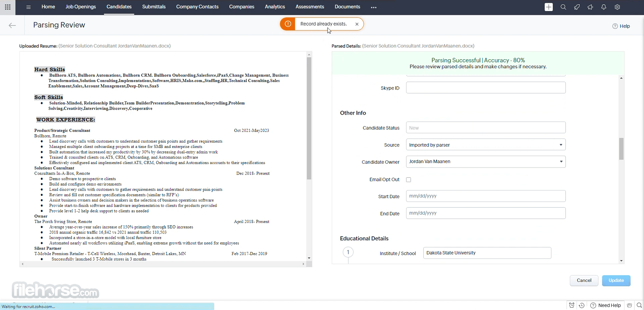Click the rocket icon in the top bar
The width and height of the screenshot is (644, 310).
click(576, 7)
